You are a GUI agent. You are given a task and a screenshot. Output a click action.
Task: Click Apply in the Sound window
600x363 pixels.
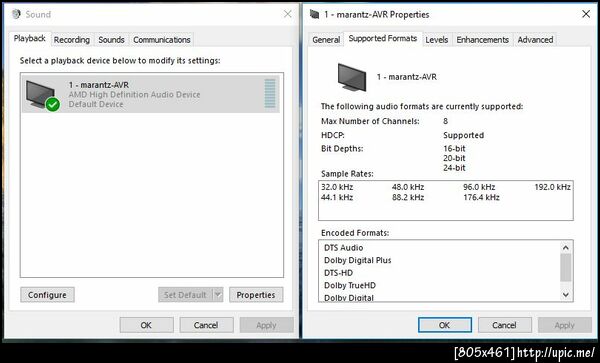[267, 325]
